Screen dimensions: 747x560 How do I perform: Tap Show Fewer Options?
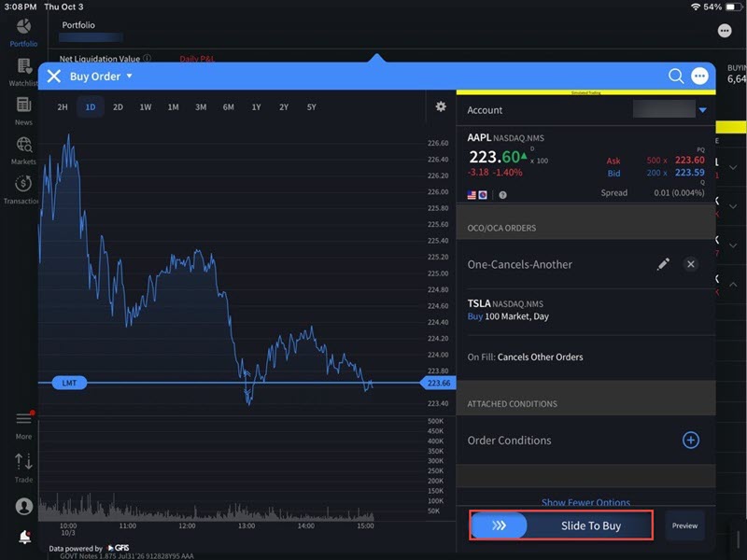click(585, 502)
